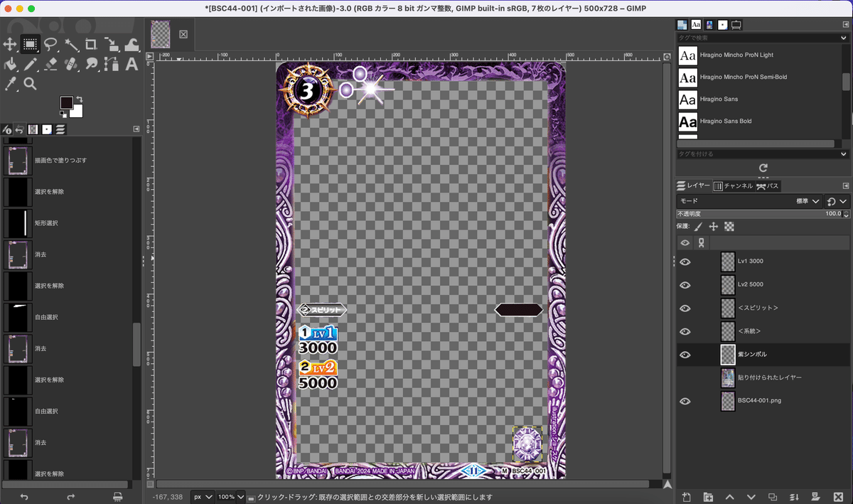This screenshot has height=504, width=853.
Task: Toggle the lock alpha channel checkerboard
Action: click(729, 227)
